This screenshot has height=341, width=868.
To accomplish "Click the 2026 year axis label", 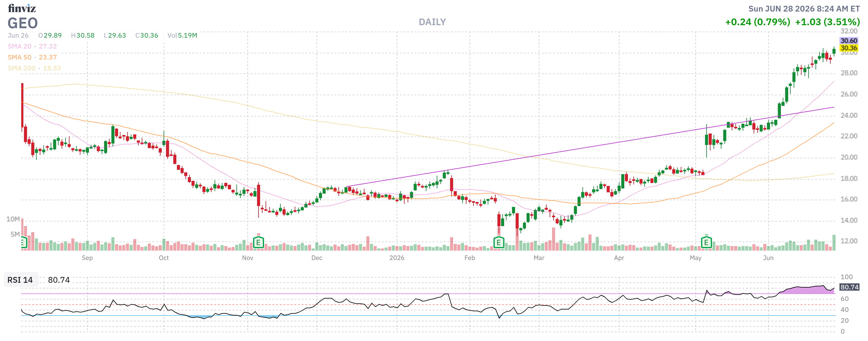I will tap(397, 258).
